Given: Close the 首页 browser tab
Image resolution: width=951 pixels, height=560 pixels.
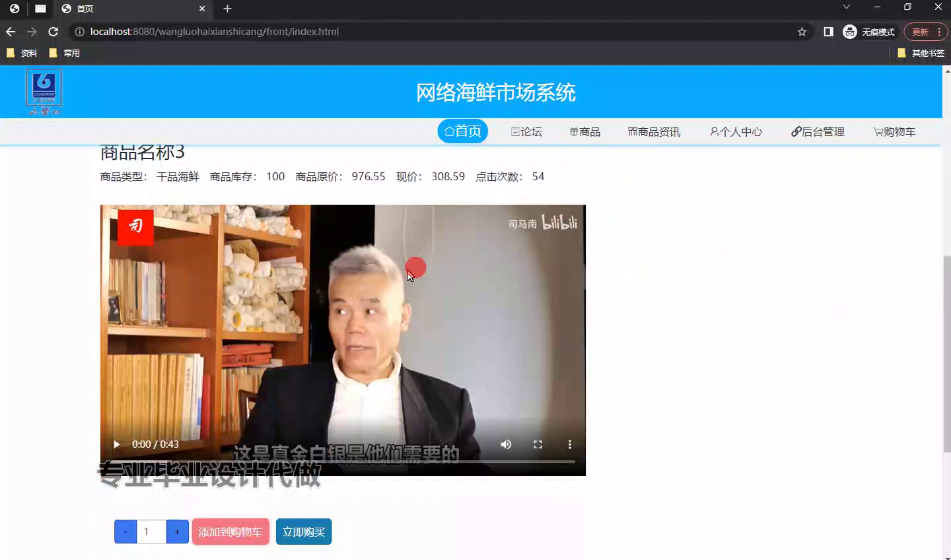Looking at the screenshot, I should click(x=202, y=9).
